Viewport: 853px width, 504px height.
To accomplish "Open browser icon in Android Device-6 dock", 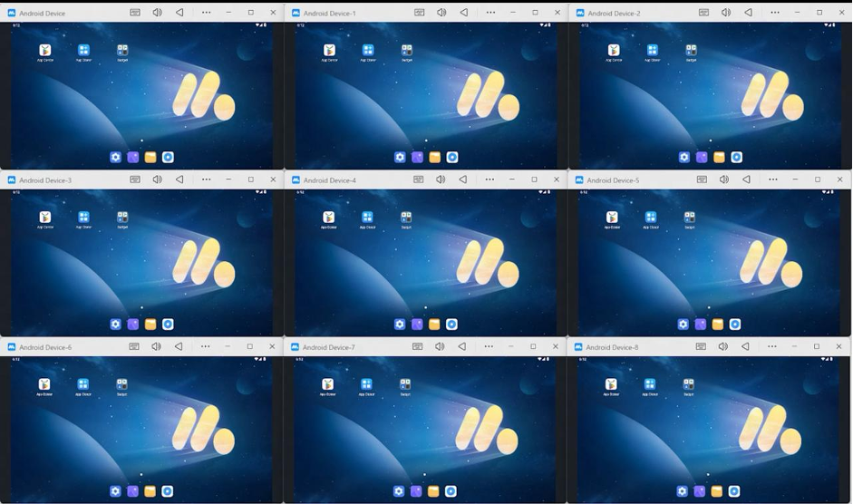I will (168, 491).
